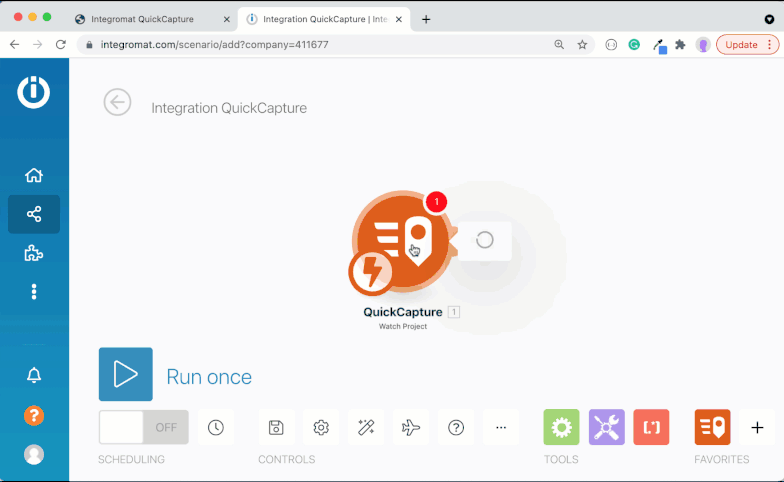Click the browser back arrow
This screenshot has height=482, width=784.
click(14, 44)
